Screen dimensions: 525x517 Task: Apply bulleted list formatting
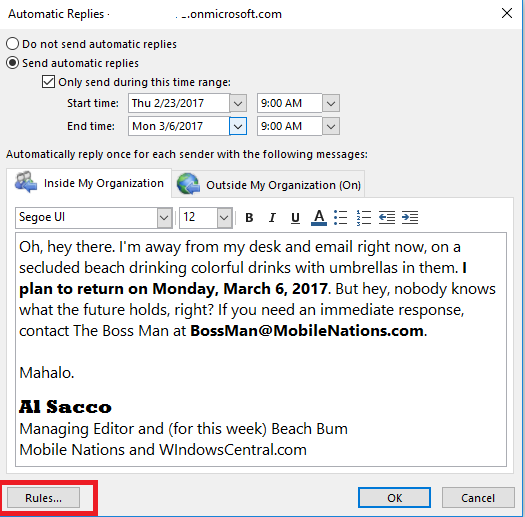pos(341,218)
